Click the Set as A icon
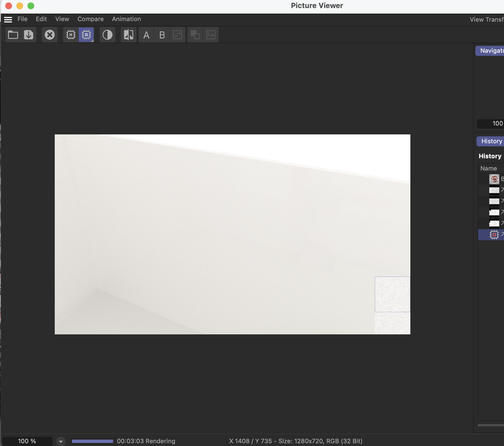This screenshot has width=504, height=446. pyautogui.click(x=146, y=35)
